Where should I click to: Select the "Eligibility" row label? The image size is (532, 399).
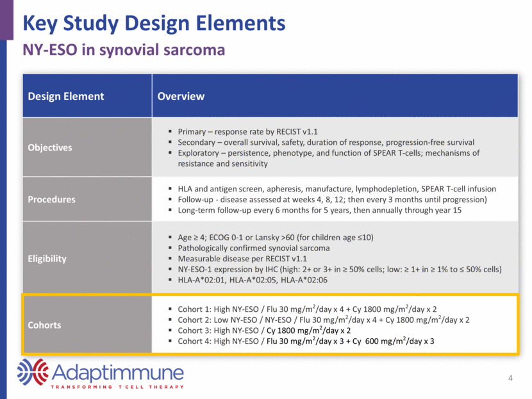click(47, 259)
